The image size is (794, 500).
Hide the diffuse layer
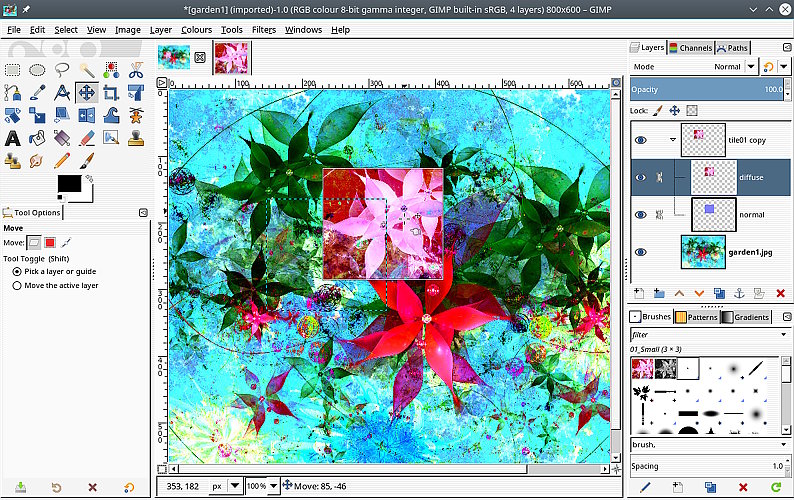pyautogui.click(x=641, y=177)
